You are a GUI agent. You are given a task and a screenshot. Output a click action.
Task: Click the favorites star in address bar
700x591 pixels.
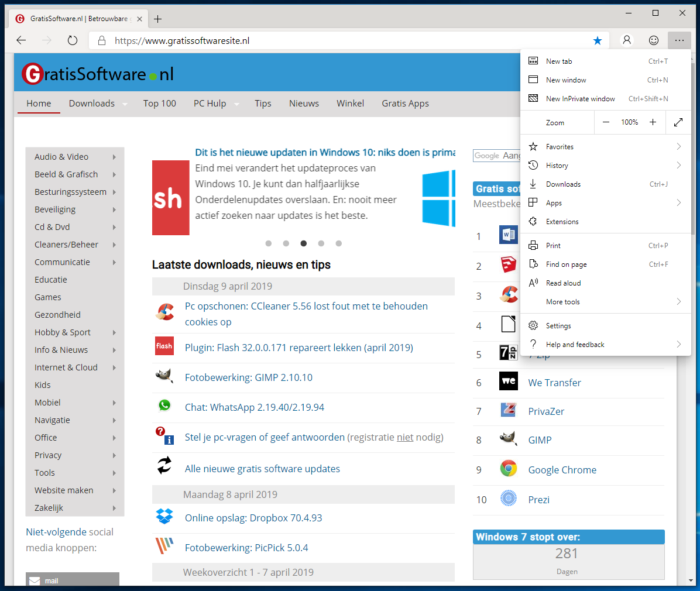click(597, 40)
